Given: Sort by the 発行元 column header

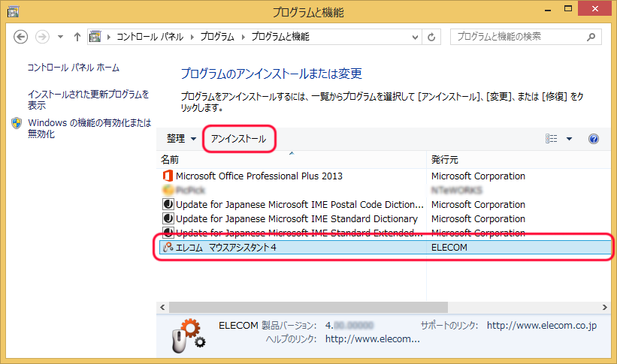Looking at the screenshot, I should click(x=519, y=160).
